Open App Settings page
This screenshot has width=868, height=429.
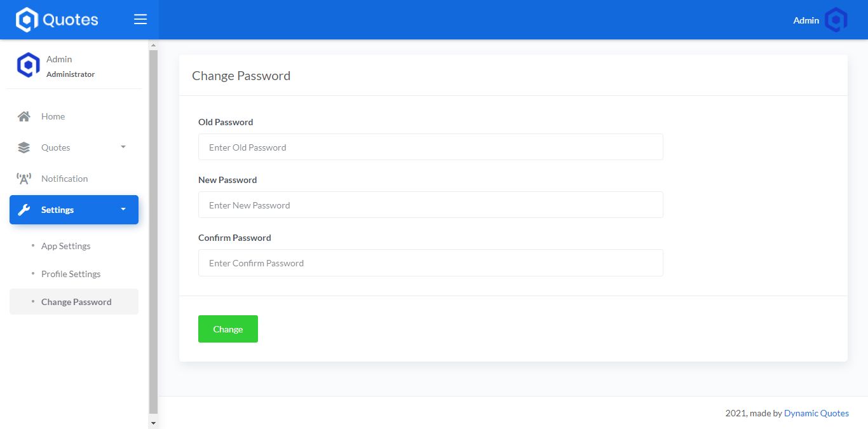66,246
